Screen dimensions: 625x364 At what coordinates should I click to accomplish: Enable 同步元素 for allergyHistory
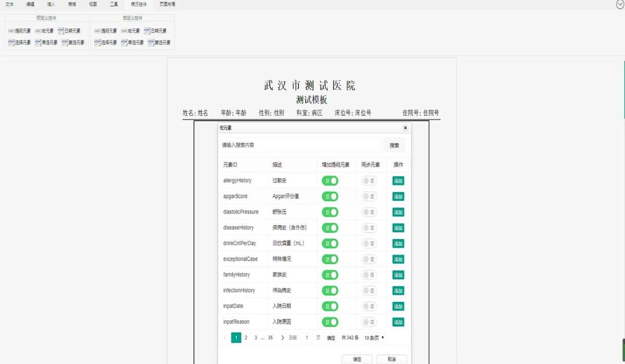click(x=369, y=180)
